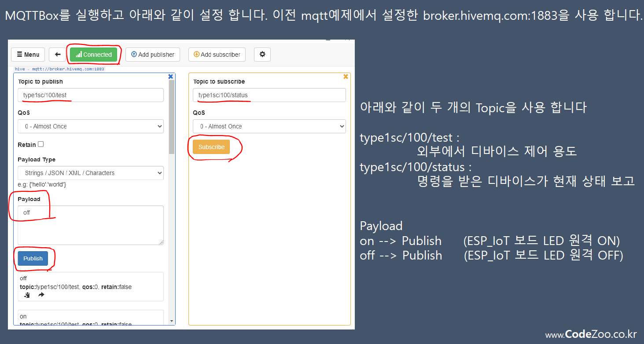Open the settings gear button
Screen dimensions: 644x344
coord(262,55)
